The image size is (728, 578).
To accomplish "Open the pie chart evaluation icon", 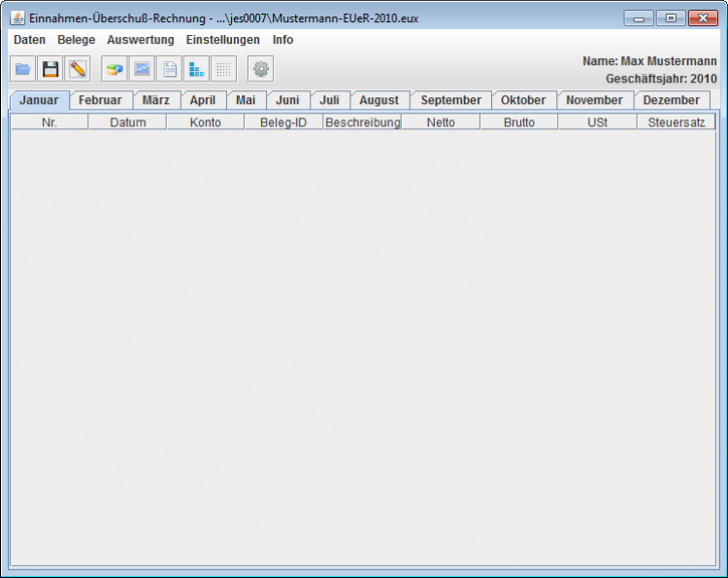I will 115,69.
